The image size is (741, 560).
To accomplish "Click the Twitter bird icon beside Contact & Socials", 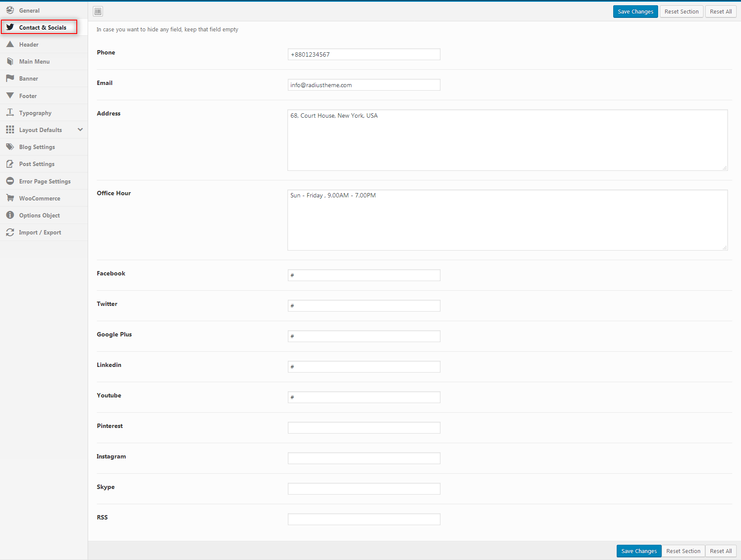I will (x=10, y=27).
